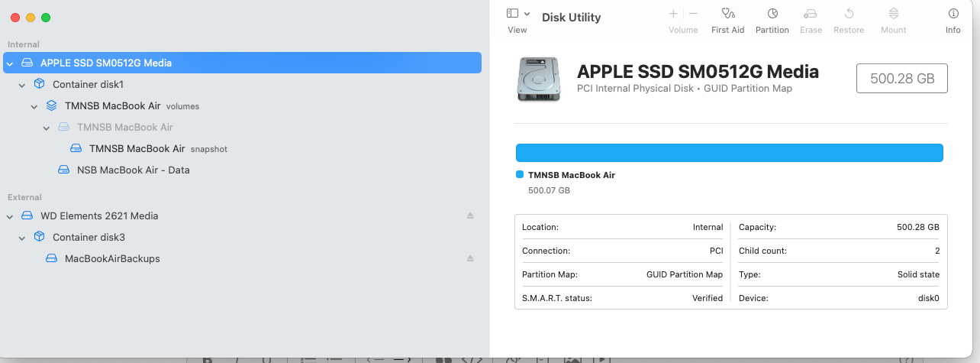980x363 pixels.
Task: Click the MacBookAirBackups disk icon
Action: click(51, 258)
